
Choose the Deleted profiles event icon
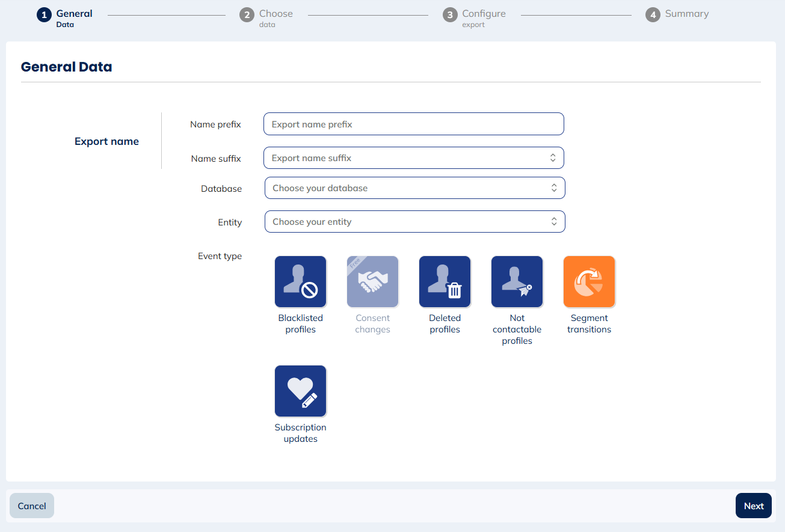pos(445,282)
